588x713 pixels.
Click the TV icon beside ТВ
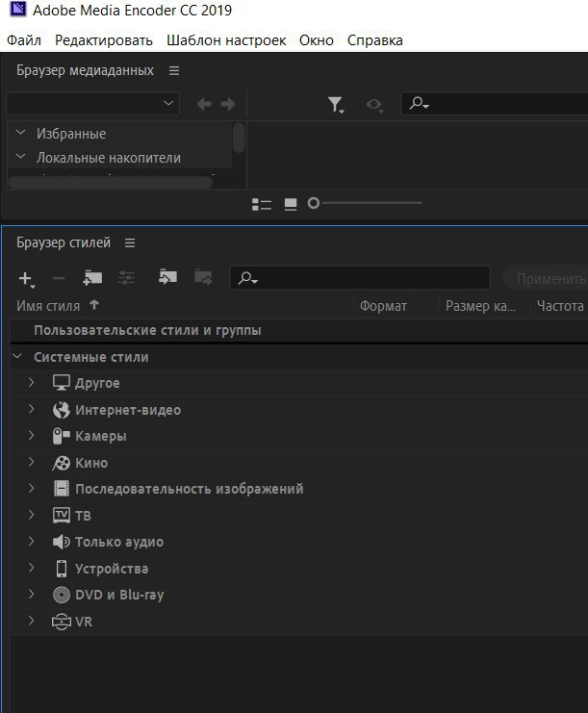coord(62,515)
